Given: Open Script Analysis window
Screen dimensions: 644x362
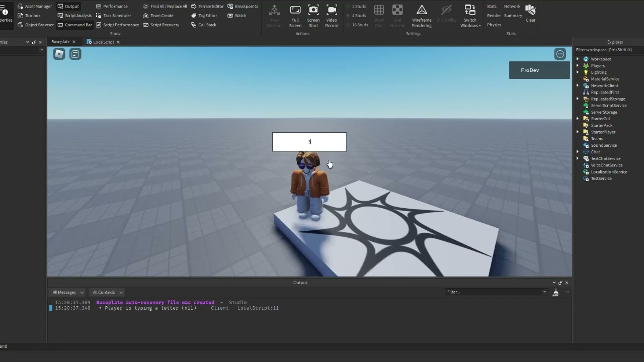Looking at the screenshot, I should [x=74, y=16].
